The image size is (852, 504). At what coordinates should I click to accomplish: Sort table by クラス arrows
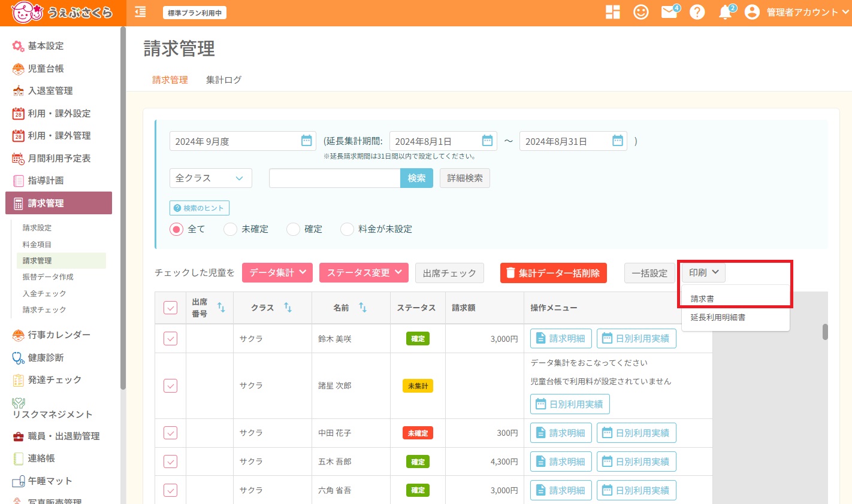pos(288,307)
